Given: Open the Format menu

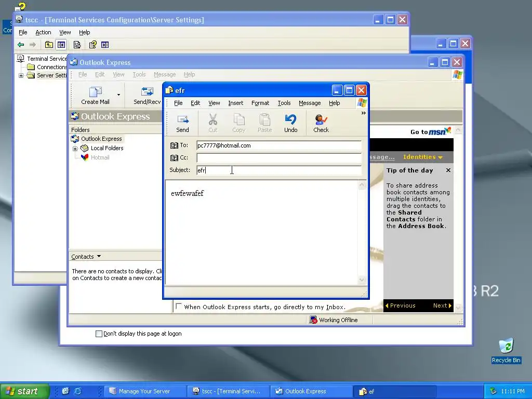Looking at the screenshot, I should point(260,103).
